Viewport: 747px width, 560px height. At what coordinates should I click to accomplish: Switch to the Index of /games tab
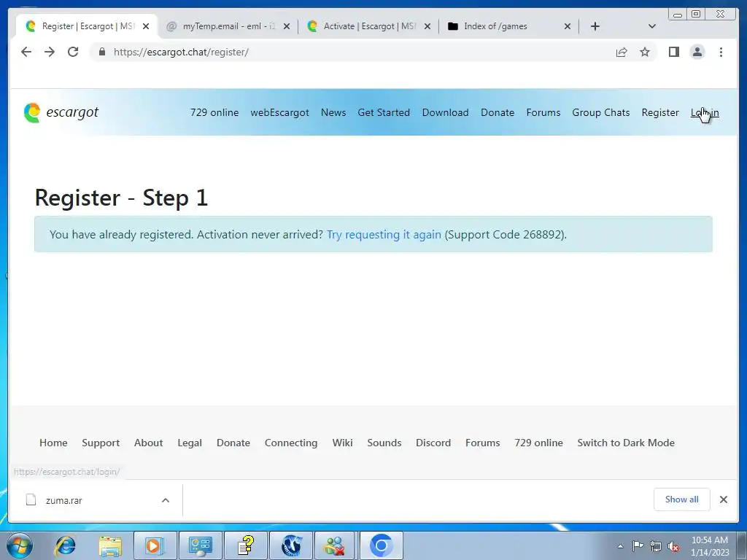pyautogui.click(x=508, y=26)
